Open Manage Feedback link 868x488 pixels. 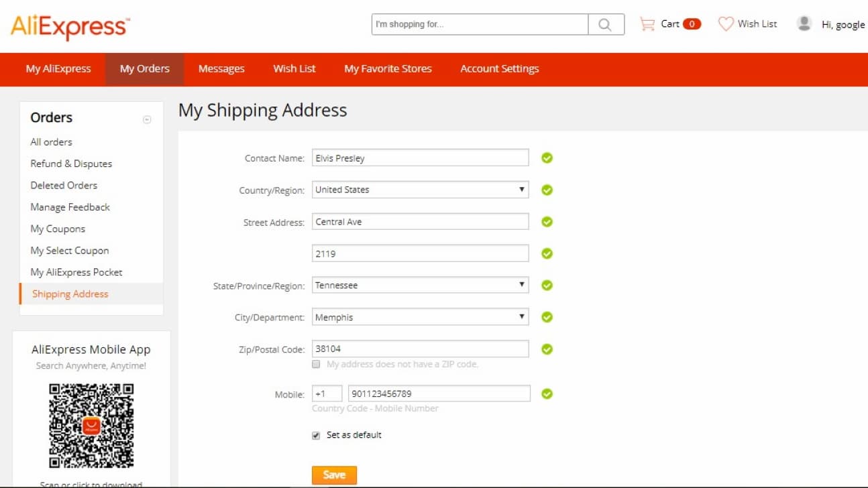point(70,207)
